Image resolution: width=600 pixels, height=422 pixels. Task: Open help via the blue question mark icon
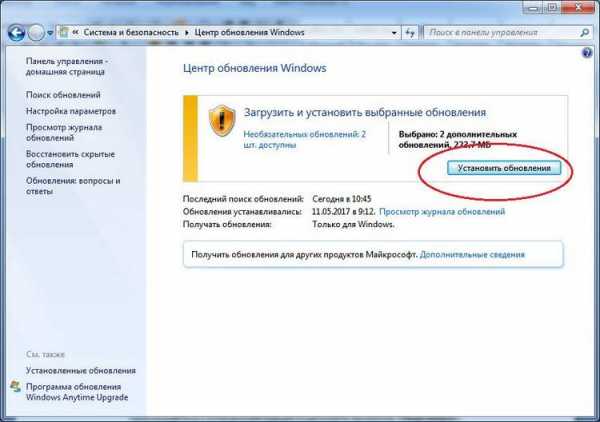(587, 53)
